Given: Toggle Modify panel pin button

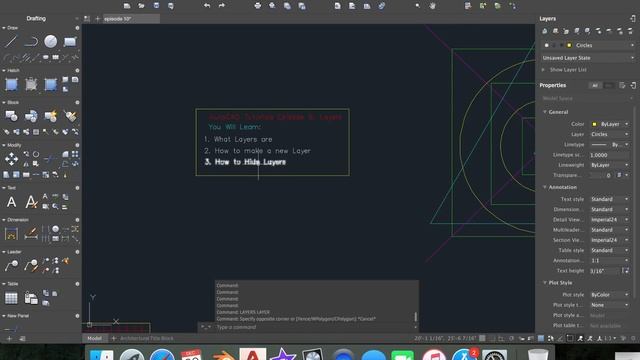Looking at the screenshot, I should pyautogui.click(x=77, y=145).
